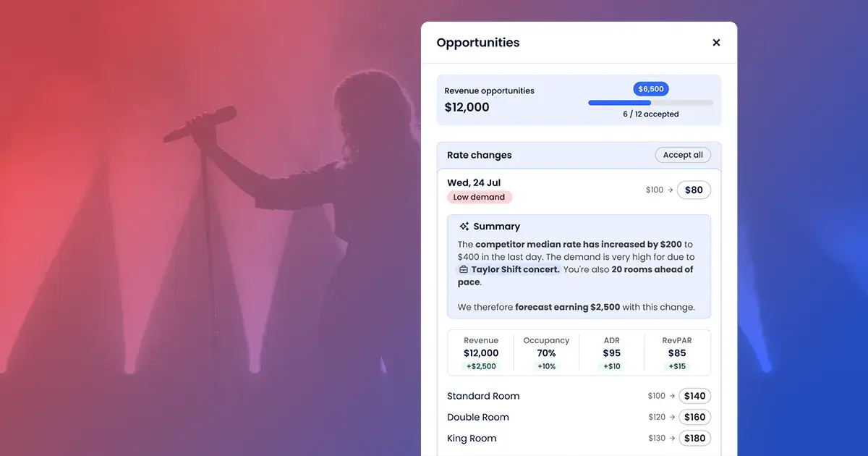Click the Standard Room $140 rate
The height and width of the screenshot is (456, 868).
[x=694, y=396]
